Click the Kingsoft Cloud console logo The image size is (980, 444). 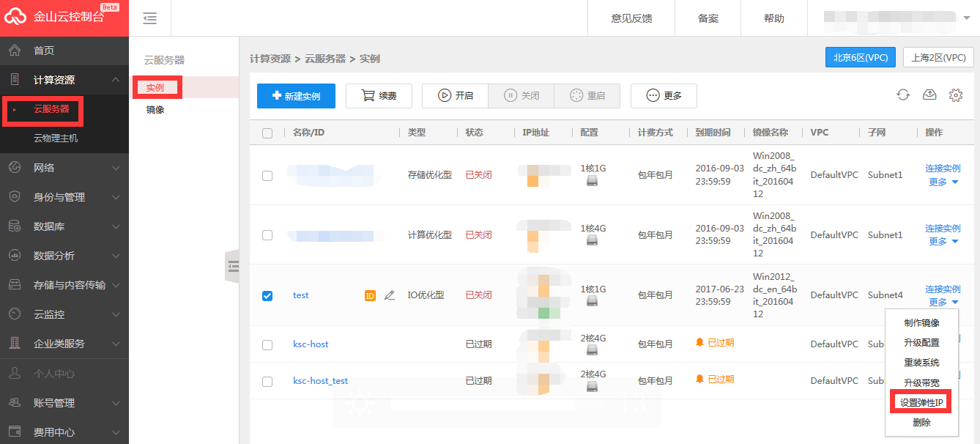point(60,18)
